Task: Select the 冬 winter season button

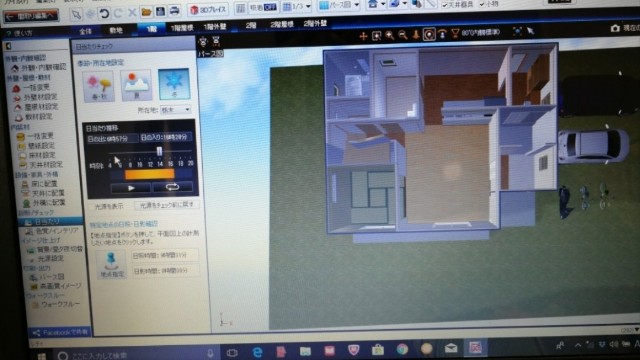Action: (x=174, y=84)
